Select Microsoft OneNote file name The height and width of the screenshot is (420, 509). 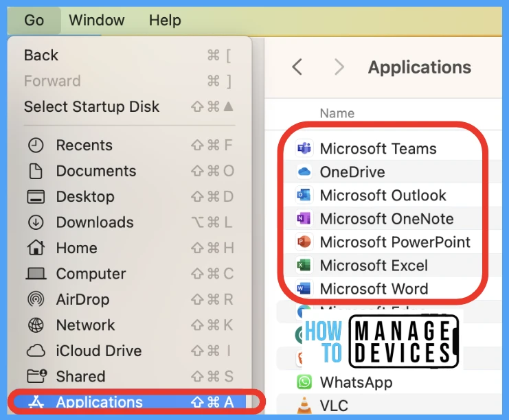click(x=387, y=219)
